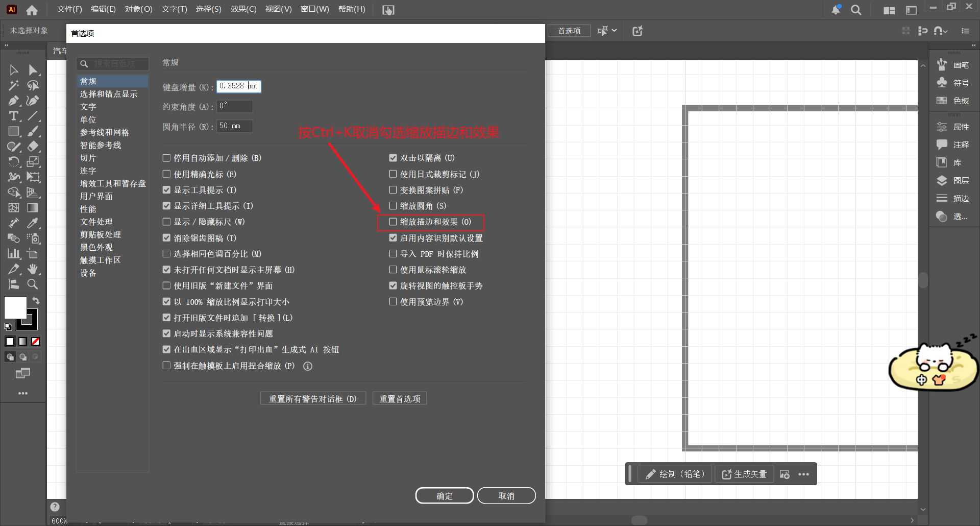Open more options in contextual task bar
Viewport: 980px width, 526px height.
[x=804, y=474]
